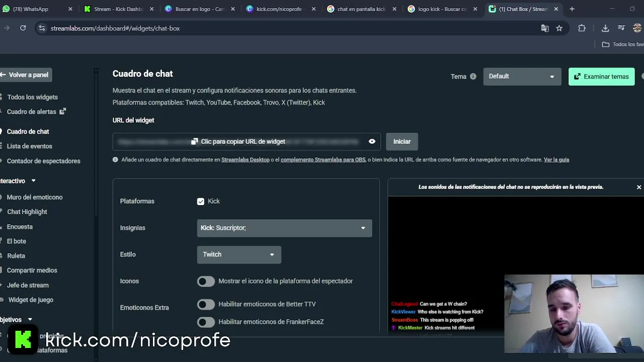
Task: Click the browser address bar URL
Action: (x=115, y=28)
